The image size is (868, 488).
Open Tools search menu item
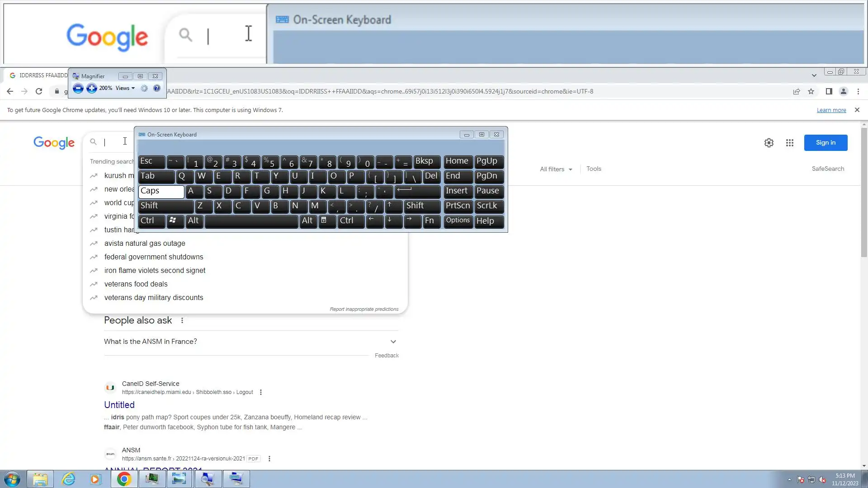(594, 169)
